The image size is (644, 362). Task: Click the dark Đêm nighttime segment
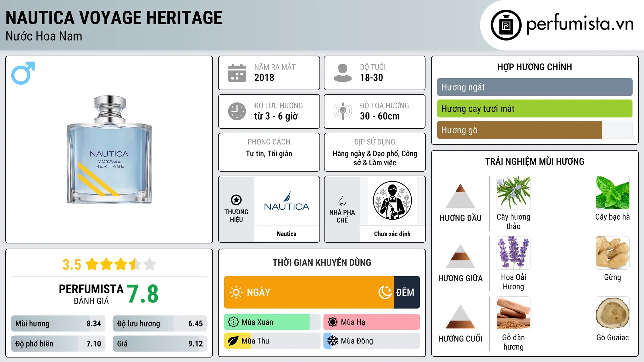point(407,292)
